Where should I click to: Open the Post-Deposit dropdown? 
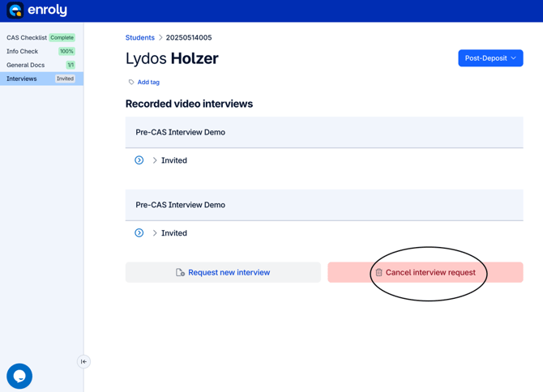[490, 58]
